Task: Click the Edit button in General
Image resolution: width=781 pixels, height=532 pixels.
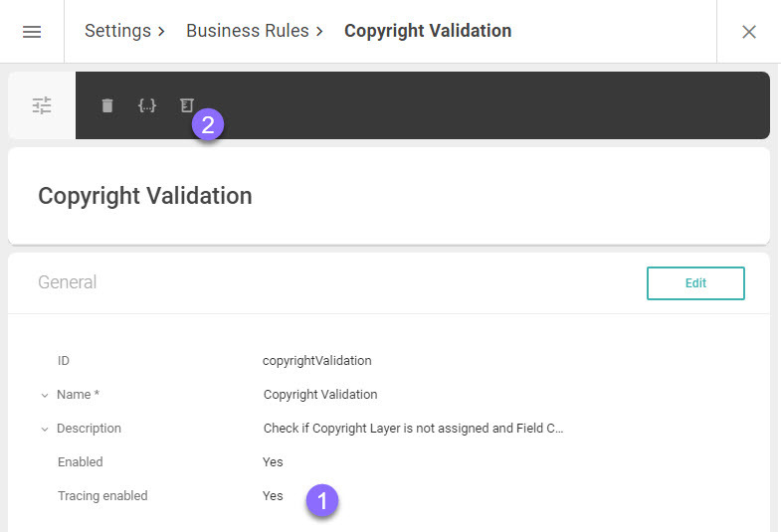Action: point(695,283)
